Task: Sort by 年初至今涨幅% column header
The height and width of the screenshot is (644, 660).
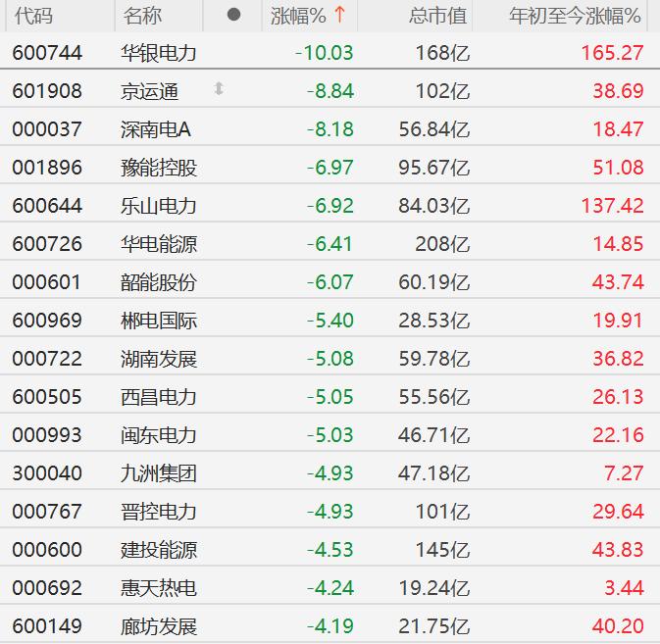Action: [x=575, y=16]
